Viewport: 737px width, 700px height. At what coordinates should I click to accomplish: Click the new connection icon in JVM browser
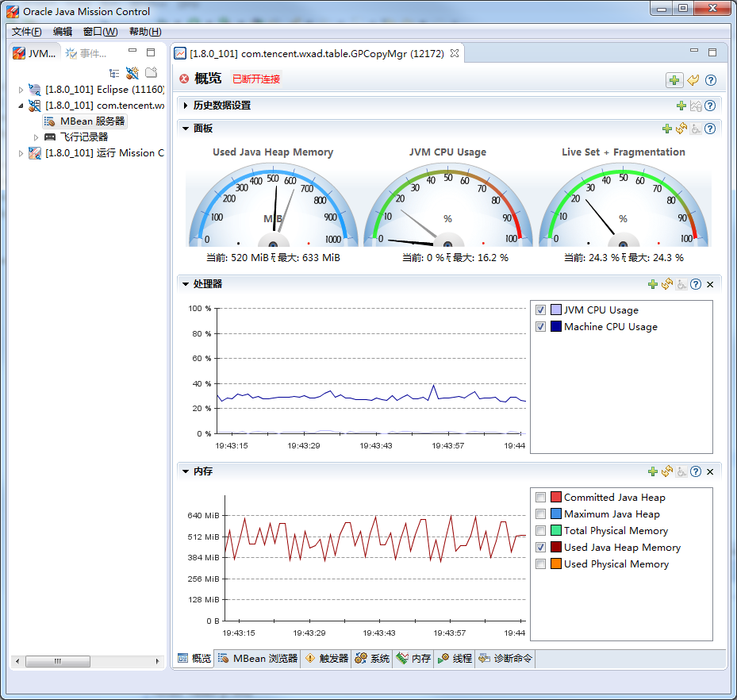coord(132,73)
